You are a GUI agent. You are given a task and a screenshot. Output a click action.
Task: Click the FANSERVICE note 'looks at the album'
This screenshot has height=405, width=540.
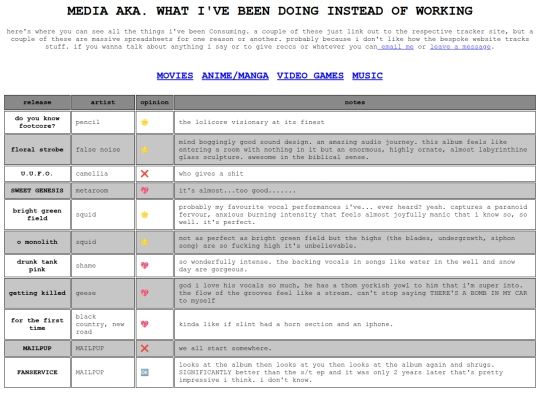pos(341,372)
